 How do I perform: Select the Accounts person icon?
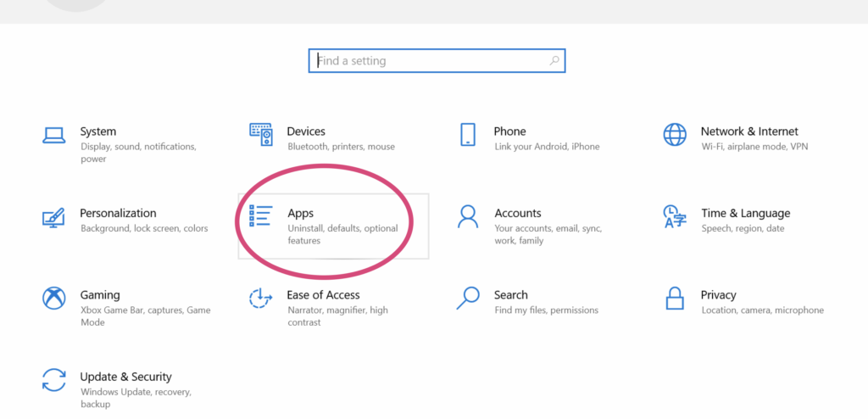coord(468,216)
